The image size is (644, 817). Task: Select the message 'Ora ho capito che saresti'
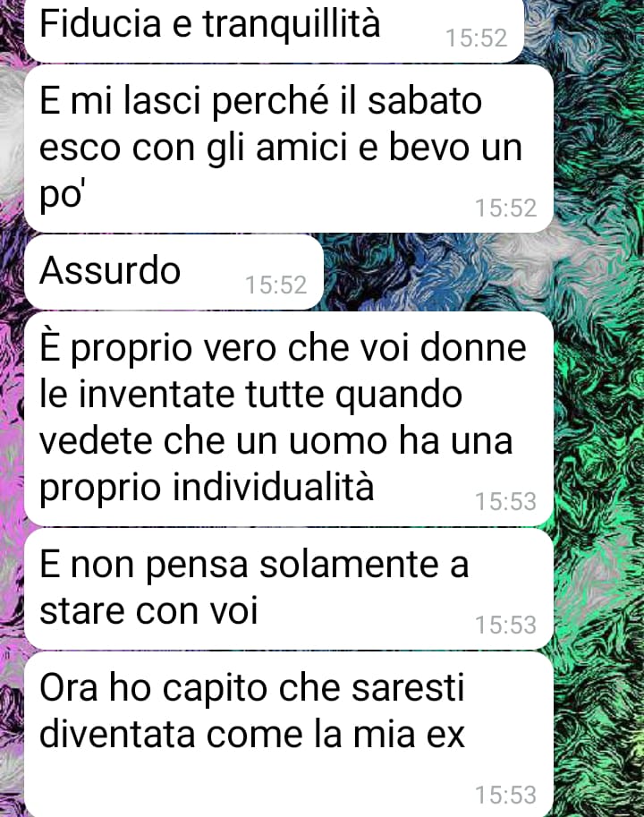[288, 735]
